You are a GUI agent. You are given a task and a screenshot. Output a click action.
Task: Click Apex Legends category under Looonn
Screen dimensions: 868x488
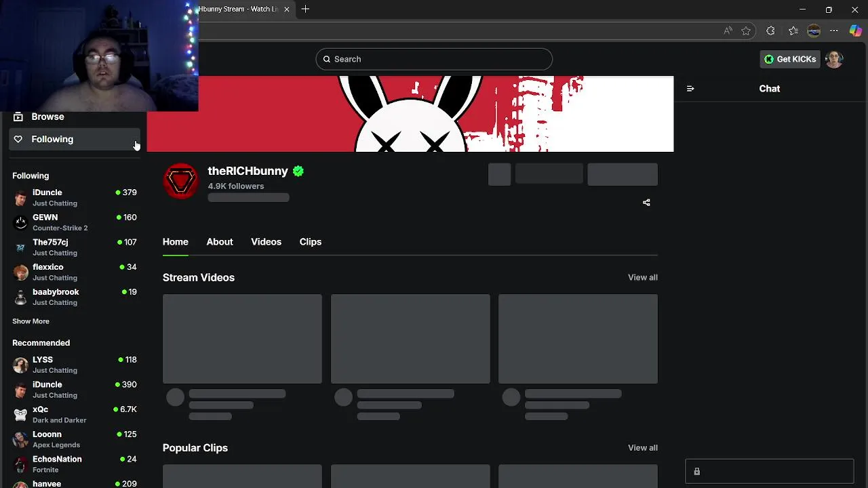coord(56,445)
